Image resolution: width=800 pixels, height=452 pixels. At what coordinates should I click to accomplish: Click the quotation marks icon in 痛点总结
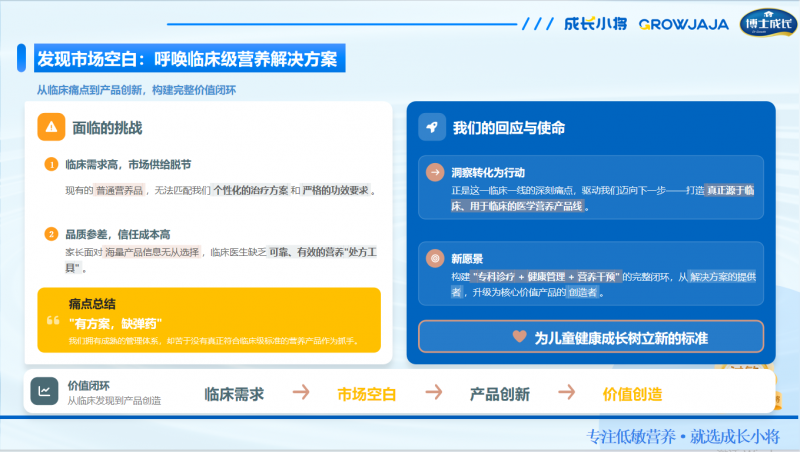[54, 322]
